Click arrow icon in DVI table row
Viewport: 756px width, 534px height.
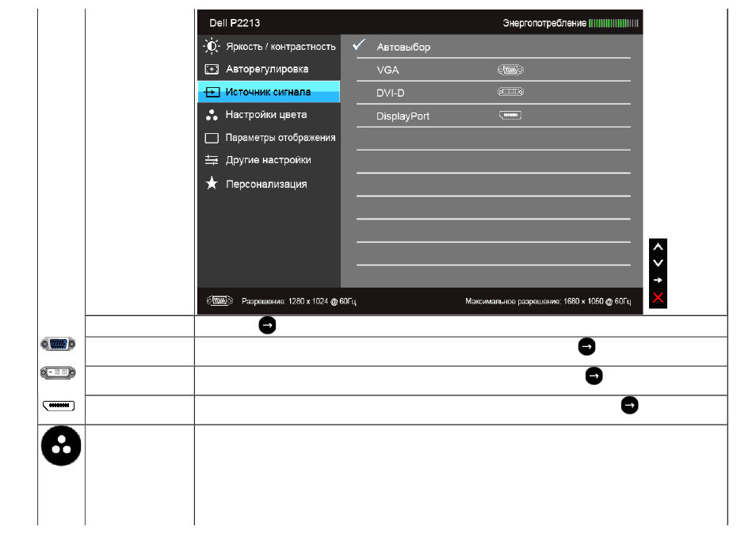tap(594, 376)
